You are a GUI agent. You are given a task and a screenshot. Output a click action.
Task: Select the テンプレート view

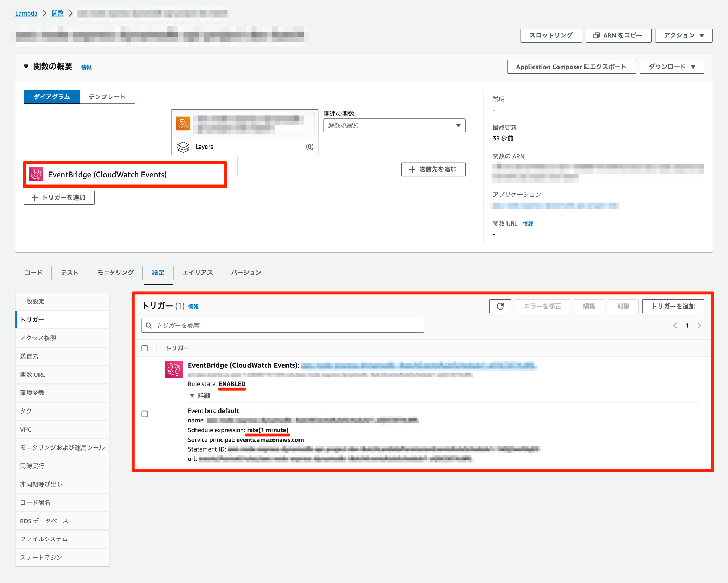coord(107,97)
